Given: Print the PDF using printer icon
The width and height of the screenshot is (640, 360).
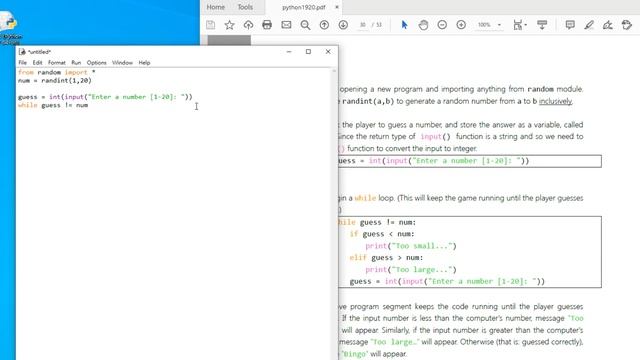Looking at the screenshot, I should [267, 25].
